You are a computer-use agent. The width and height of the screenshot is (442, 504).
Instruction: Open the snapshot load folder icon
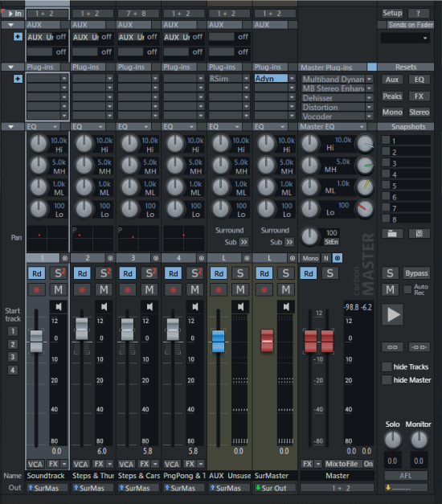392,234
